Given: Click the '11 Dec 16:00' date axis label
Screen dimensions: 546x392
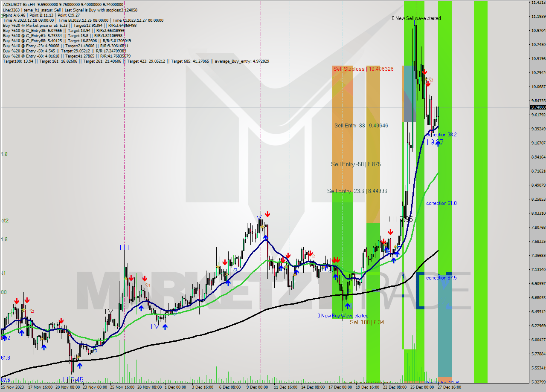Looking at the screenshot, I should (285, 387).
